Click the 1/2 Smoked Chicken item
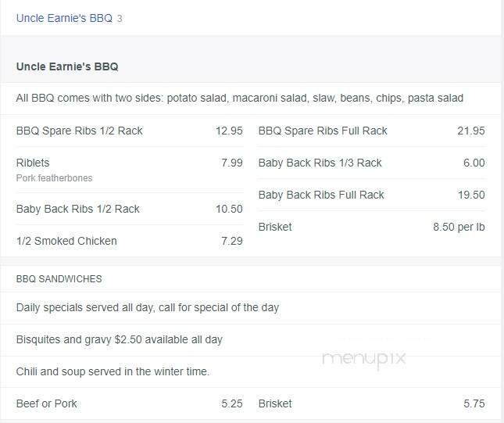The image size is (504, 423). click(66, 241)
